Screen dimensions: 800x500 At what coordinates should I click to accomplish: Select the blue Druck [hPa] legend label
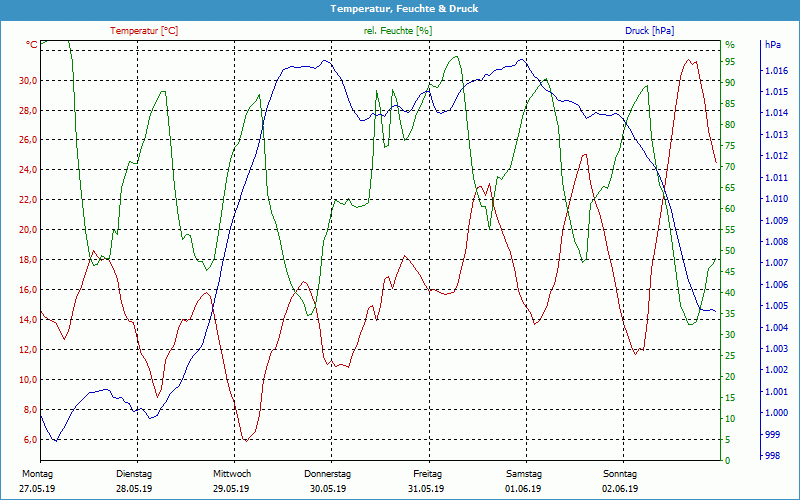[649, 31]
